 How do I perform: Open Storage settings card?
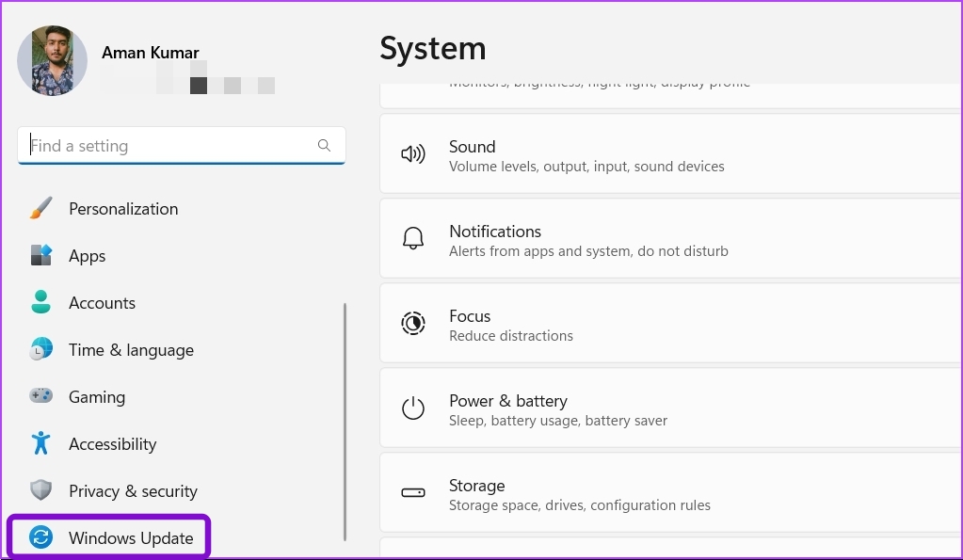[670, 492]
